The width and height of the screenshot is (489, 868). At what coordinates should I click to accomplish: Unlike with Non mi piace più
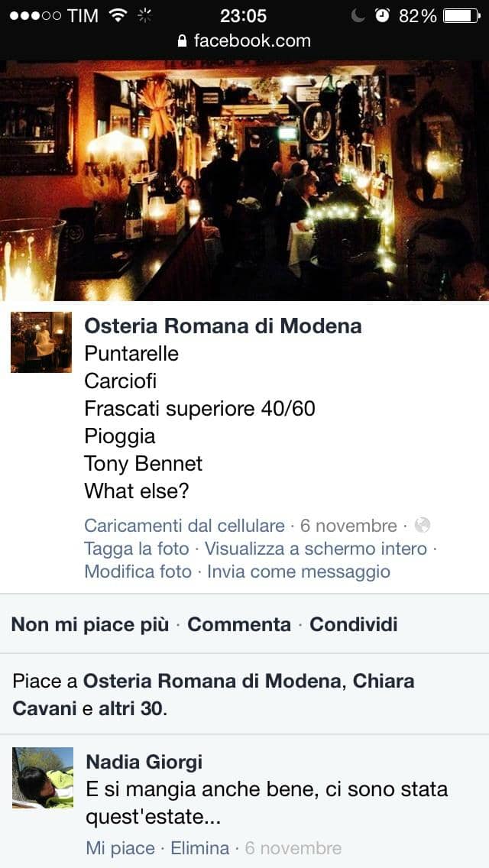[89, 624]
